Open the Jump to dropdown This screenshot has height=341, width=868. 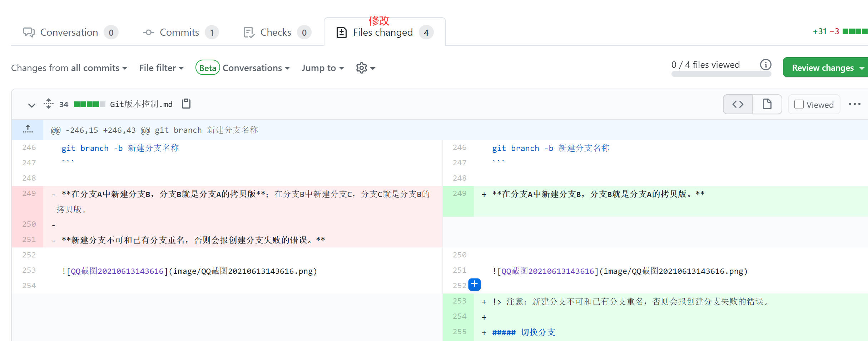322,68
